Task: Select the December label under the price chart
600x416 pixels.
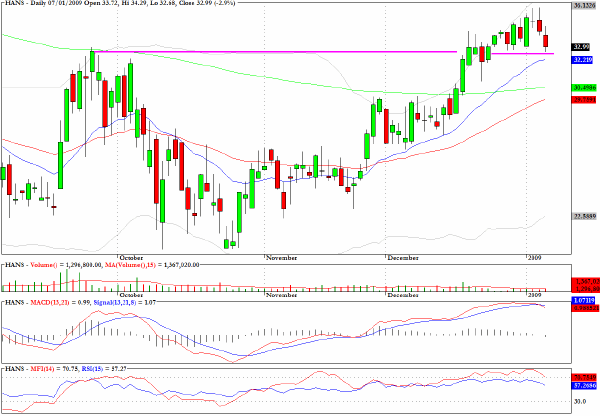Action: click(x=403, y=258)
